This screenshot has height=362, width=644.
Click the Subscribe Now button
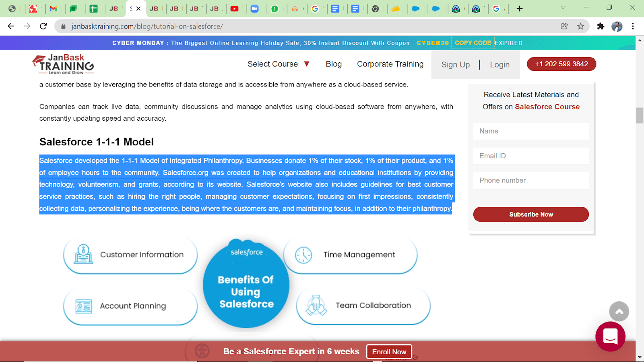click(x=531, y=214)
